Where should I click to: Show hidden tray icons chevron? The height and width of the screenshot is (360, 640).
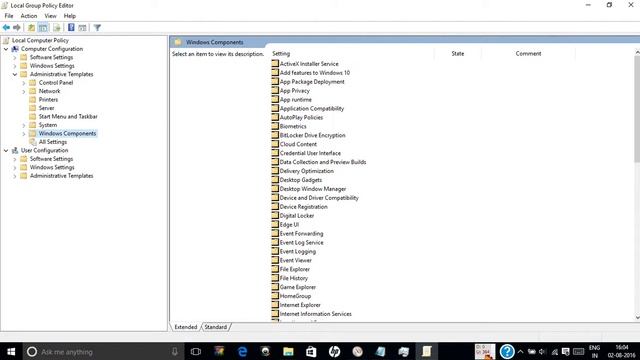pyautogui.click(x=520, y=351)
